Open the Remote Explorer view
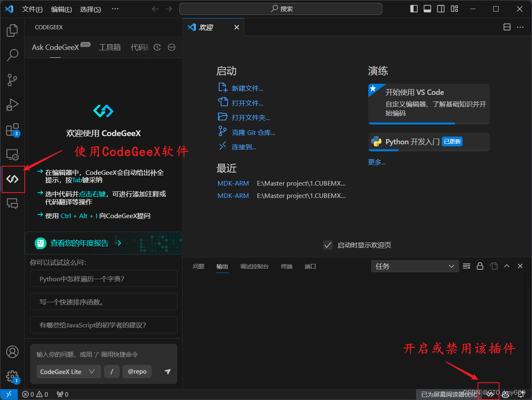Screen dimensions: 532x400 click(x=12, y=155)
